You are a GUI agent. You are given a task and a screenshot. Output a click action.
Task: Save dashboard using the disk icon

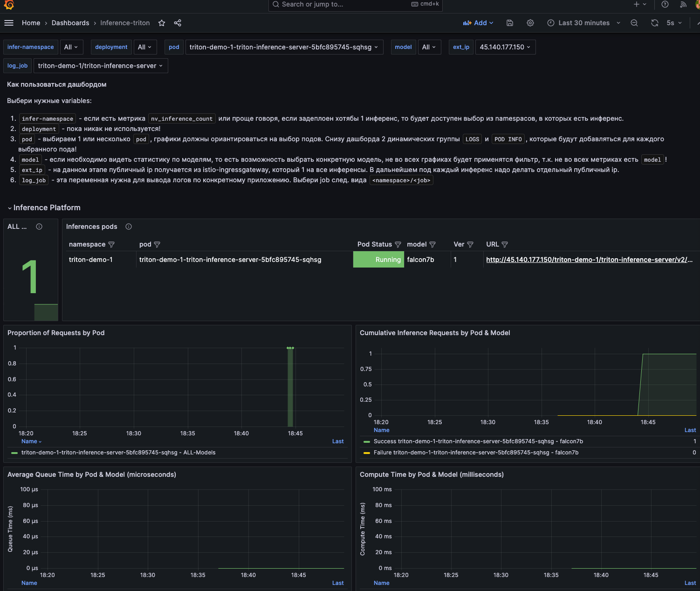[510, 23]
